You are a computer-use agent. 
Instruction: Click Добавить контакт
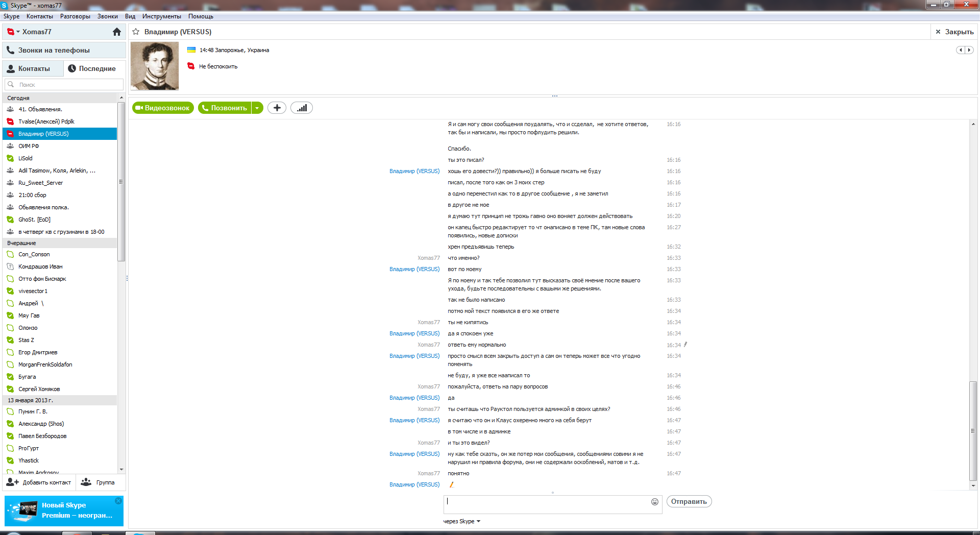coord(39,482)
